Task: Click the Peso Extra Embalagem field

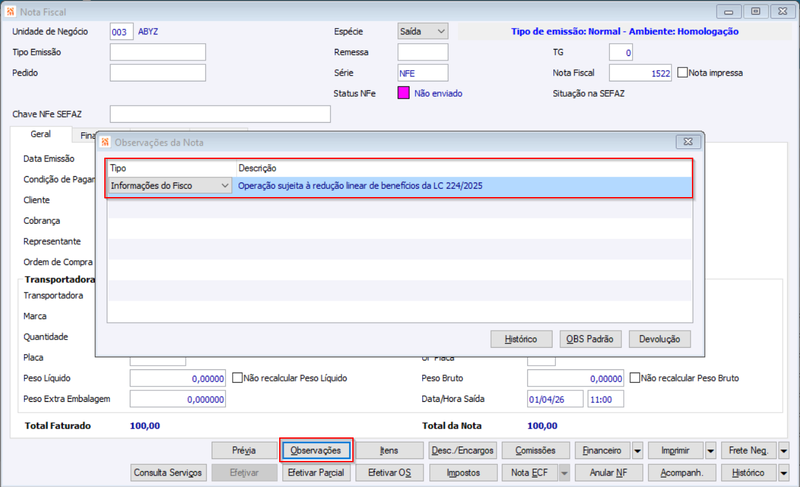Action: (178, 399)
